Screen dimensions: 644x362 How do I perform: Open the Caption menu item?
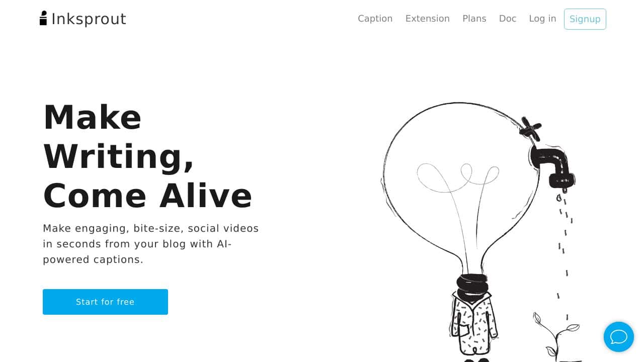[375, 19]
